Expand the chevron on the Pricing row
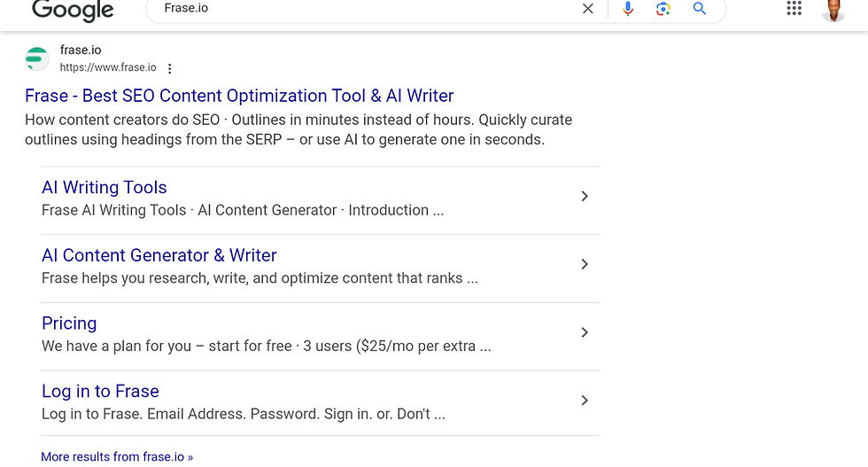 585,332
